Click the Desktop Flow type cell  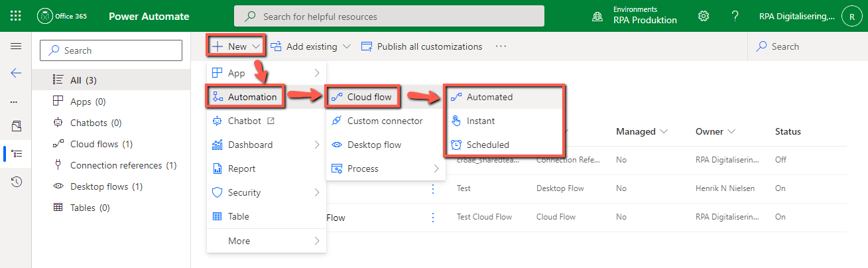tap(560, 188)
